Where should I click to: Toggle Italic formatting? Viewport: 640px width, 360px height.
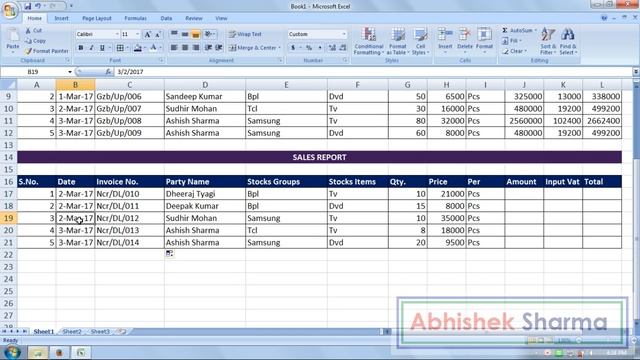click(x=91, y=48)
